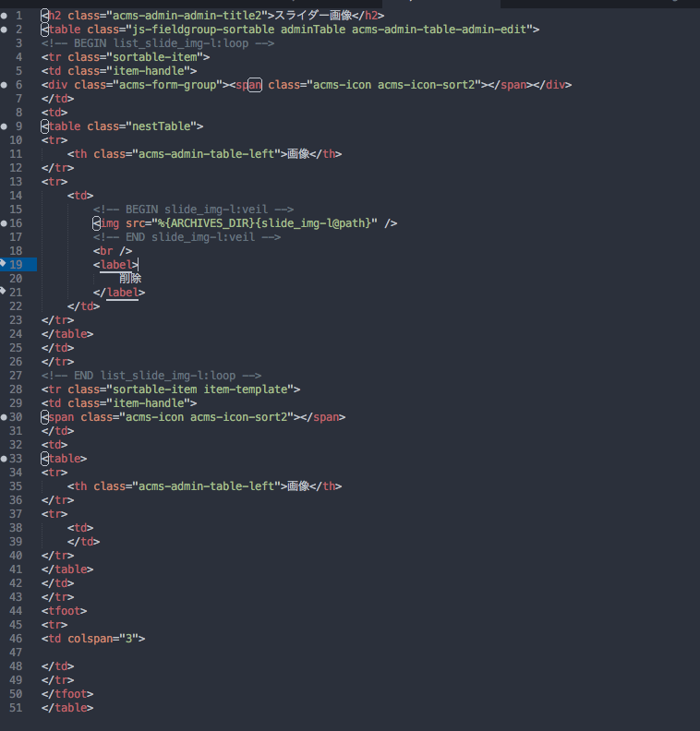This screenshot has width=700, height=731.
Task: Click the closing tfoot tag on line 50
Action: click(x=67, y=694)
